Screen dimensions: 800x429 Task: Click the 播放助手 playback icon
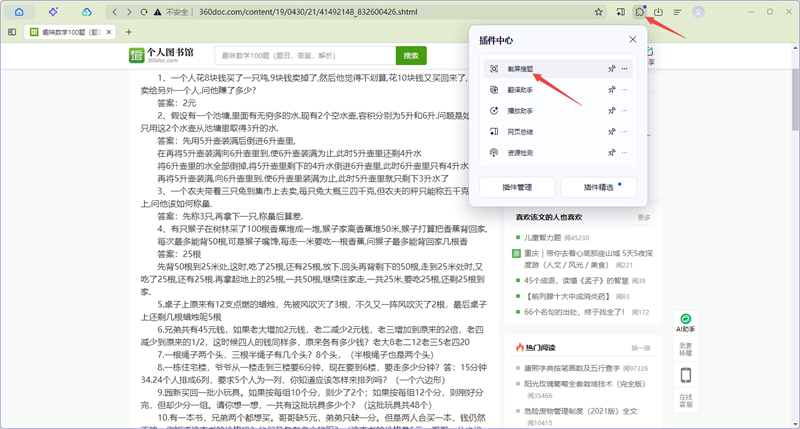[494, 111]
